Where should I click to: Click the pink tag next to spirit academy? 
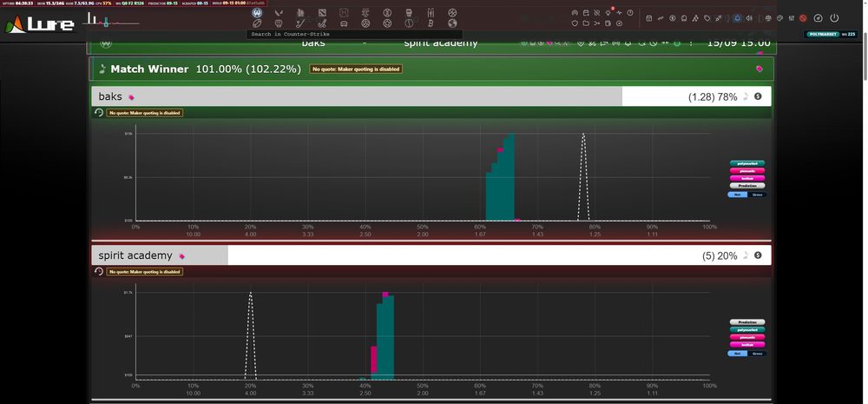(181, 256)
